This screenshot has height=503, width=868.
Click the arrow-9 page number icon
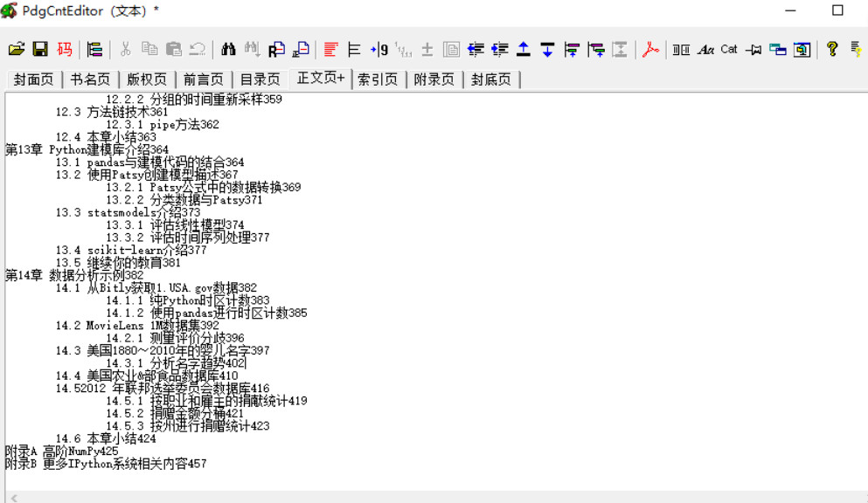379,49
